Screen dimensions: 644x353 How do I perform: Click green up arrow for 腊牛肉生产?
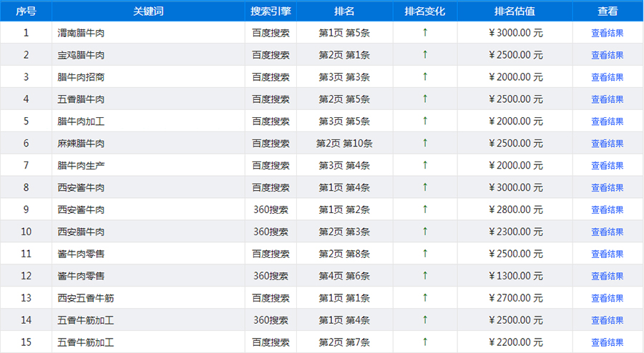point(425,165)
